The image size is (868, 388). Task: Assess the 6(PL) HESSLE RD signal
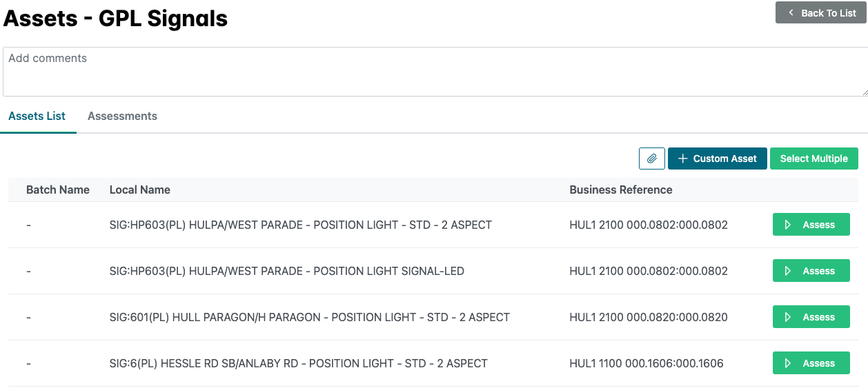(811, 363)
